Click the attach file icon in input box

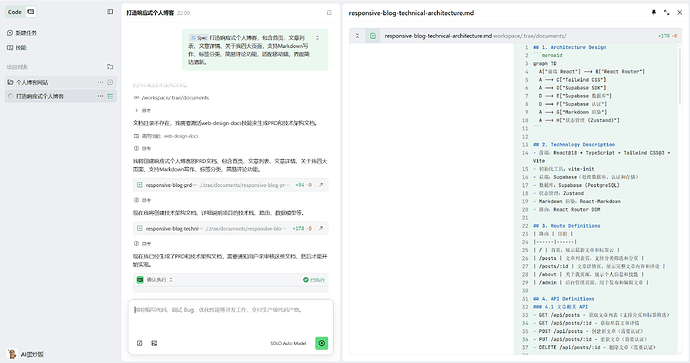coord(139,343)
